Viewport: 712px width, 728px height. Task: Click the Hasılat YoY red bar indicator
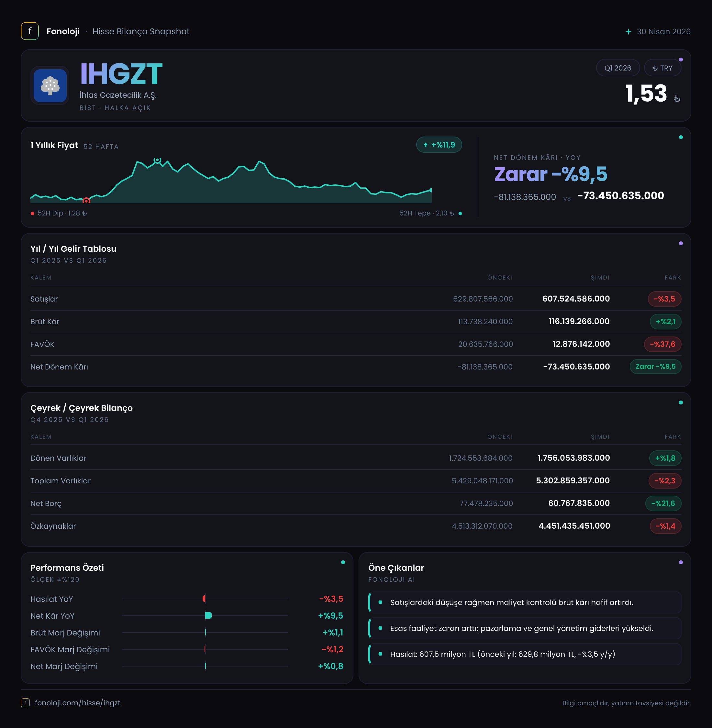(x=204, y=599)
